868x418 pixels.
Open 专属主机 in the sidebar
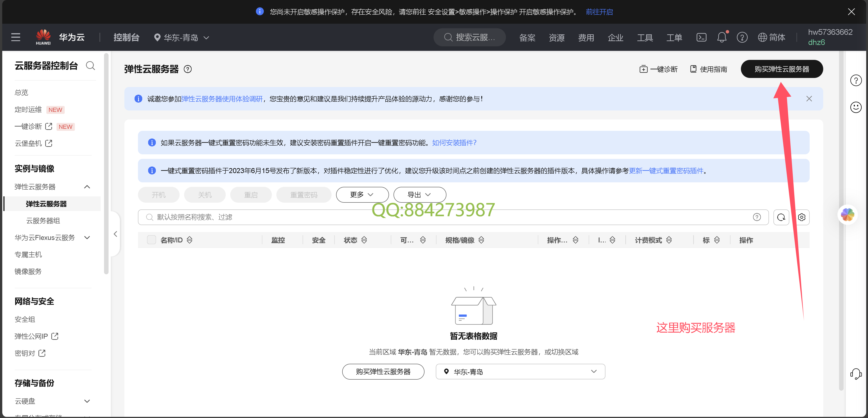coord(28,254)
